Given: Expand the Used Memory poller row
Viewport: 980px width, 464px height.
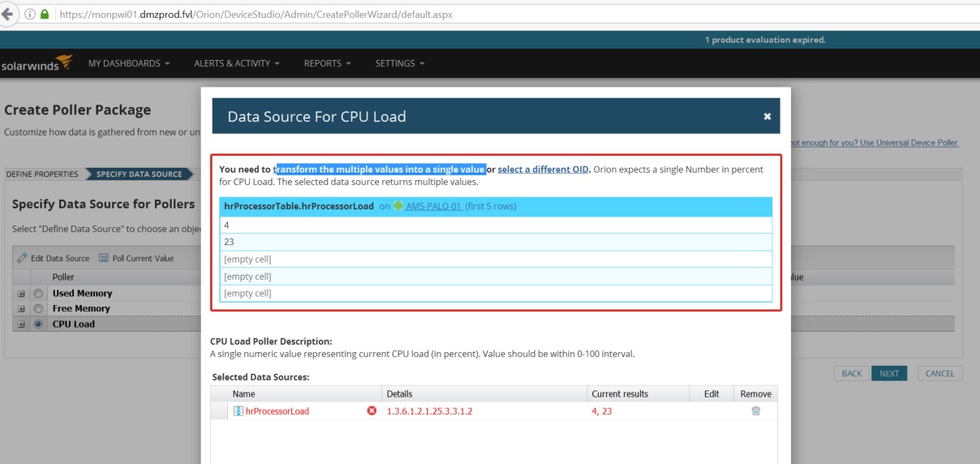Looking at the screenshot, I should [22, 294].
